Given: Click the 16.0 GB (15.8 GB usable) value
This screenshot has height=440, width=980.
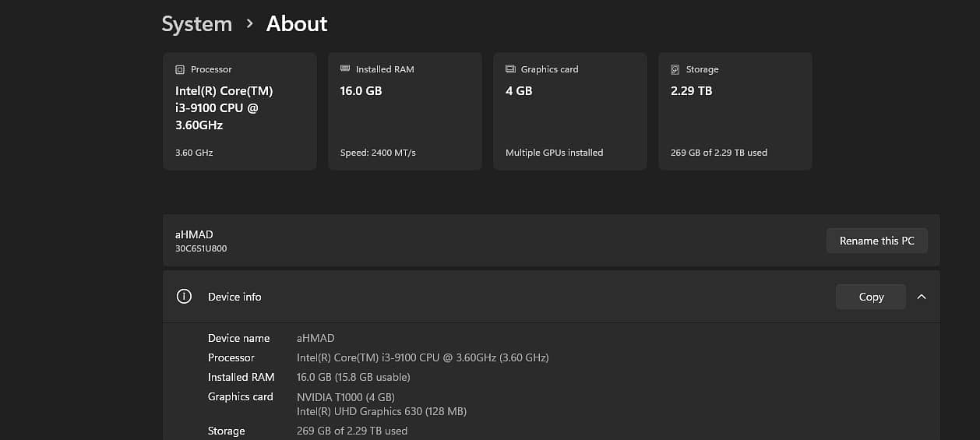Looking at the screenshot, I should pos(354,377).
